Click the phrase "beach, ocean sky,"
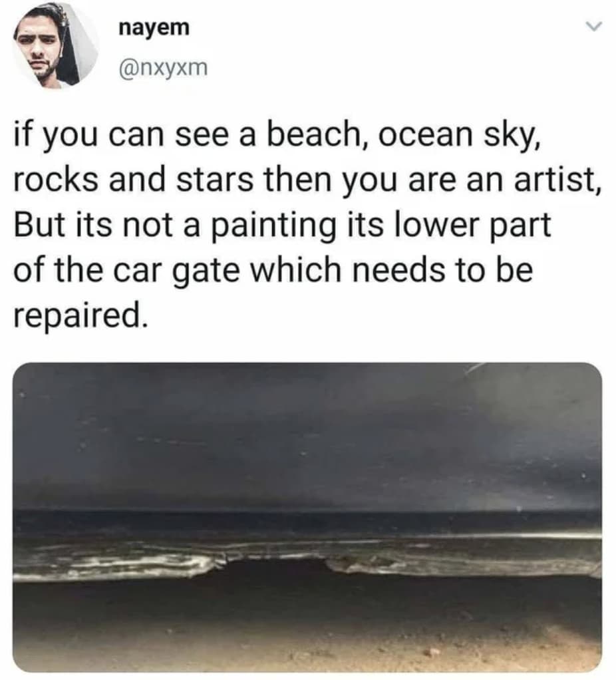The height and width of the screenshot is (680, 616). (x=404, y=134)
